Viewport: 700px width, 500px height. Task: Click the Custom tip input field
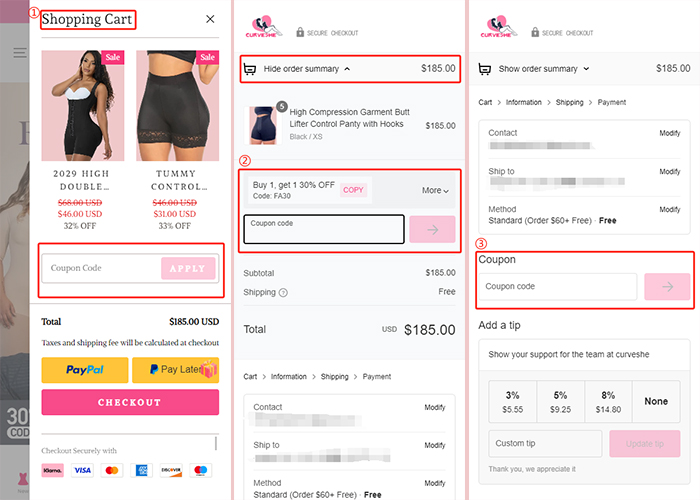coord(545,443)
